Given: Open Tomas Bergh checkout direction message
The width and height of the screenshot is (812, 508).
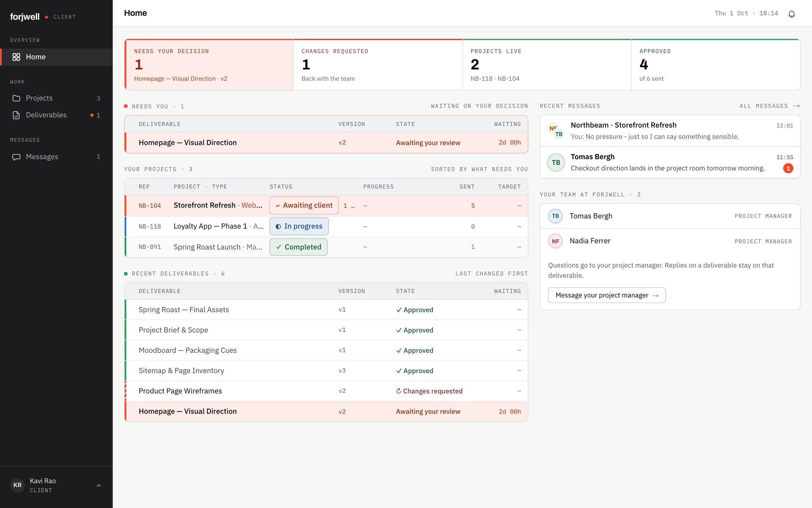Looking at the screenshot, I should click(670, 163).
